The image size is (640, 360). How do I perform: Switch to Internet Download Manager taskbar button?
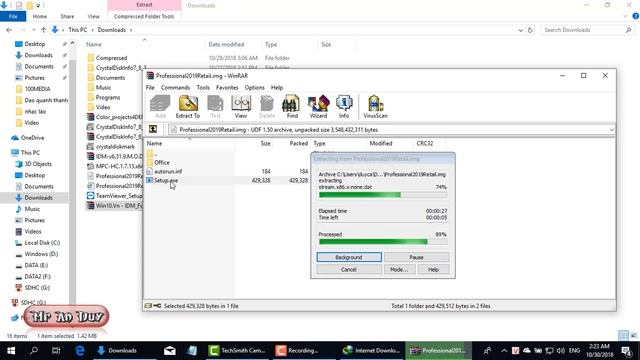(371, 351)
